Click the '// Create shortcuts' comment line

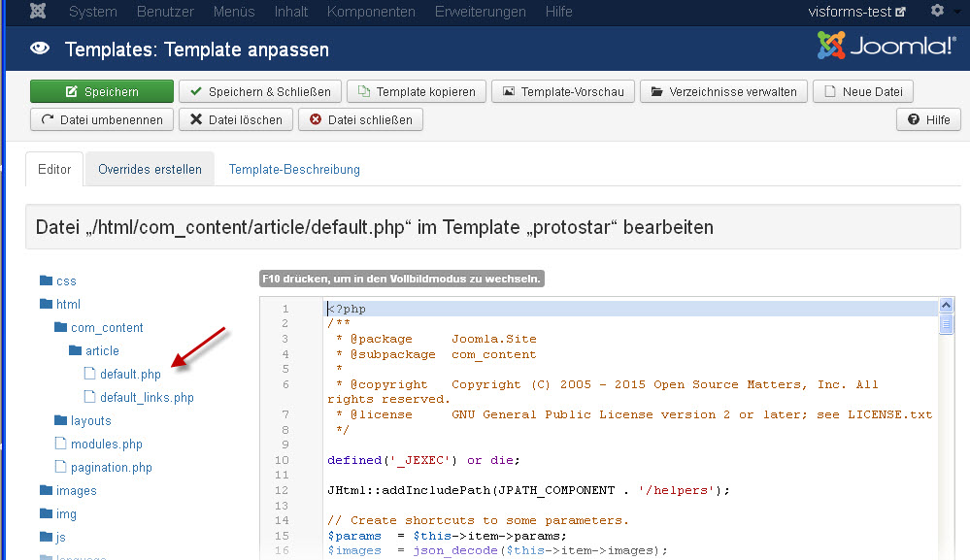(x=478, y=521)
